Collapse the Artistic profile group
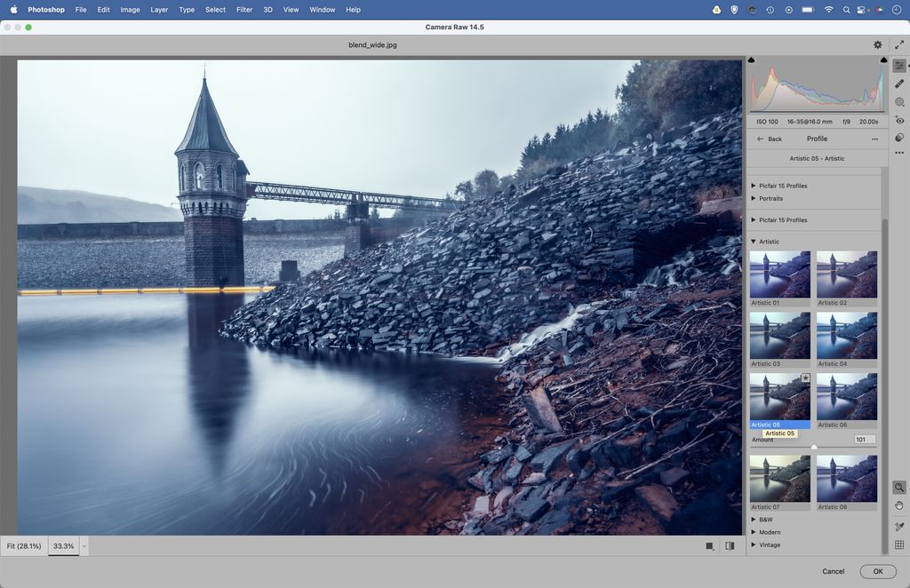The image size is (910, 588). (x=766, y=241)
